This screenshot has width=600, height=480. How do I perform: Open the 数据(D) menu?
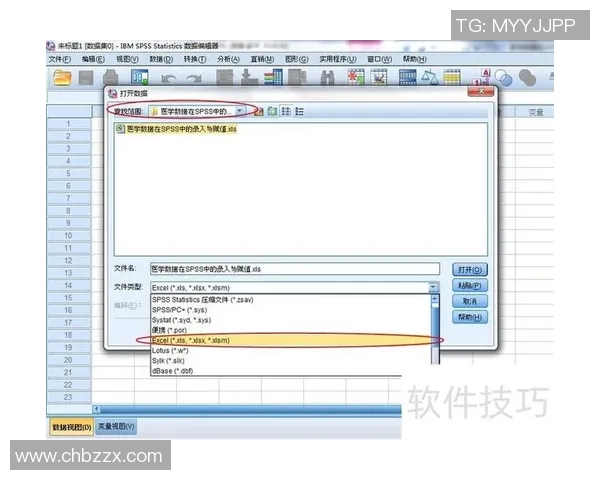point(161,59)
